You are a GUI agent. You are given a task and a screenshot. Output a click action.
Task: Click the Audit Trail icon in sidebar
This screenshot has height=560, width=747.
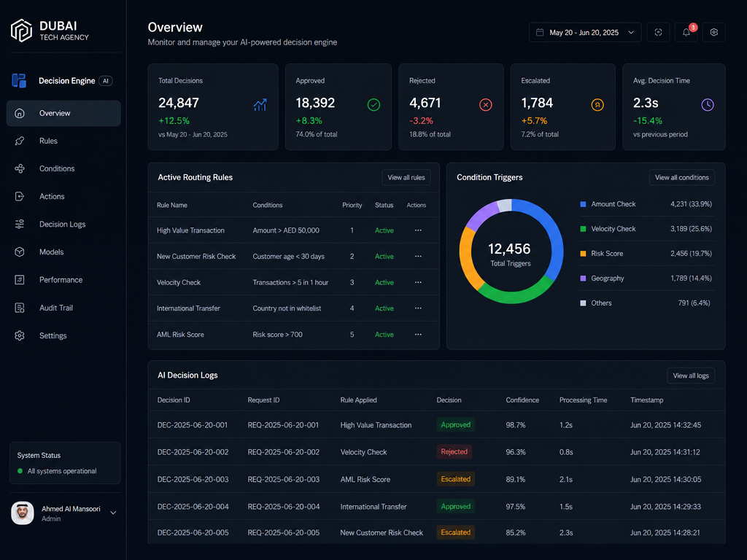pos(20,308)
